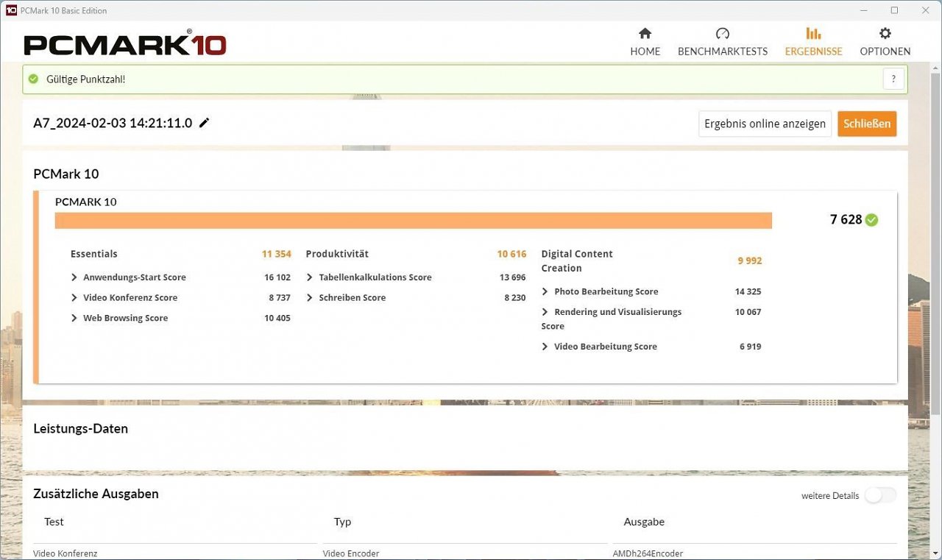This screenshot has width=942, height=560.
Task: Click the Ergebnisse bar chart icon
Action: (813, 33)
